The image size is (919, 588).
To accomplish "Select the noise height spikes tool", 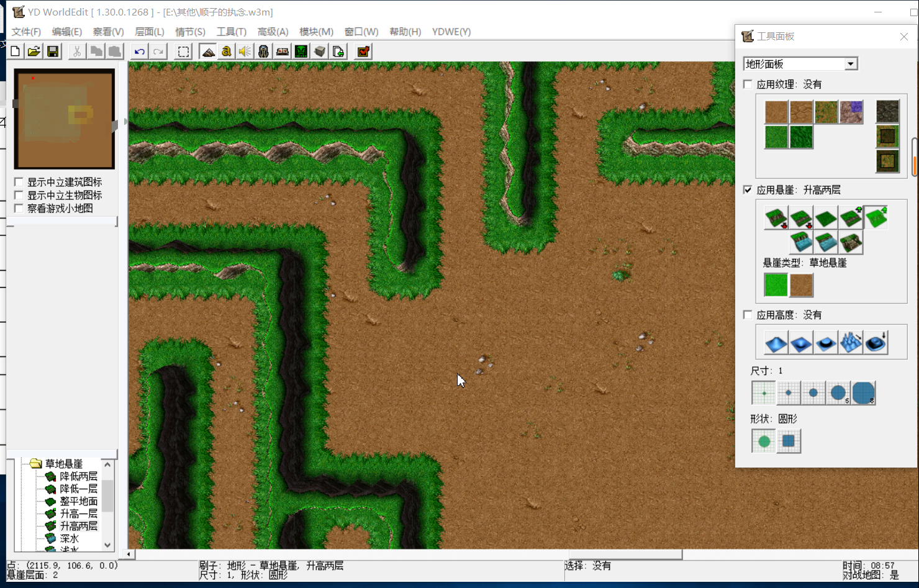I will point(851,343).
